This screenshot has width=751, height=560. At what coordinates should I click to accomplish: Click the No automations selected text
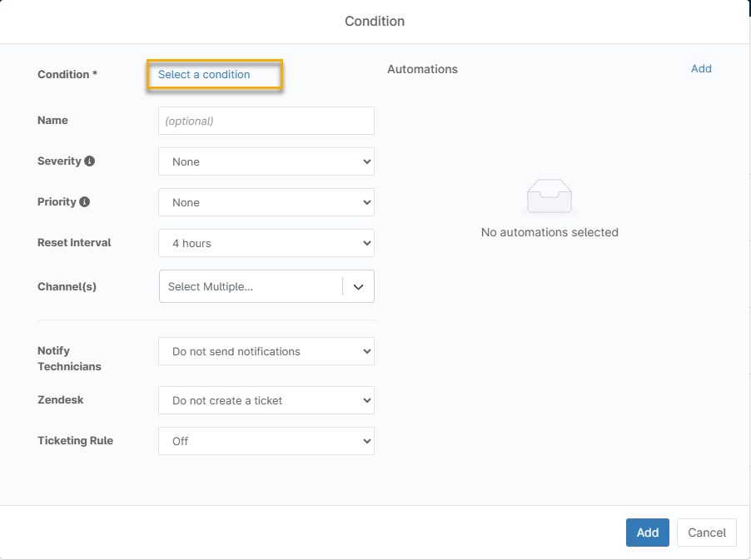point(550,233)
